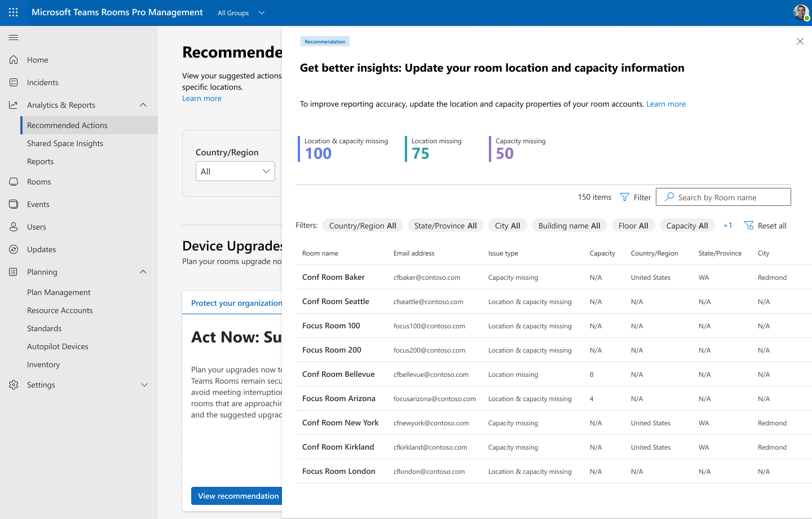Screen dimensions: 812x519
Task: Click the Filter funnel icon
Action: 625,197
